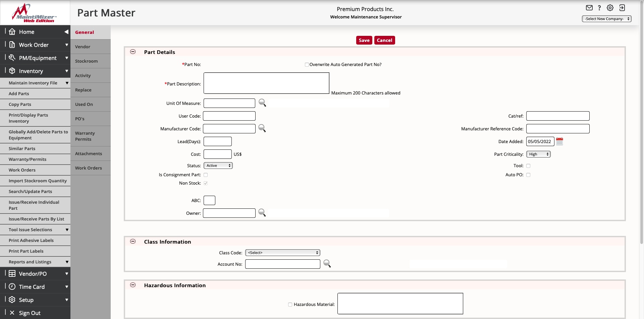Image resolution: width=644 pixels, height=319 pixels.
Task: Open the Manufacturer Code search magnifier
Action: tap(262, 128)
